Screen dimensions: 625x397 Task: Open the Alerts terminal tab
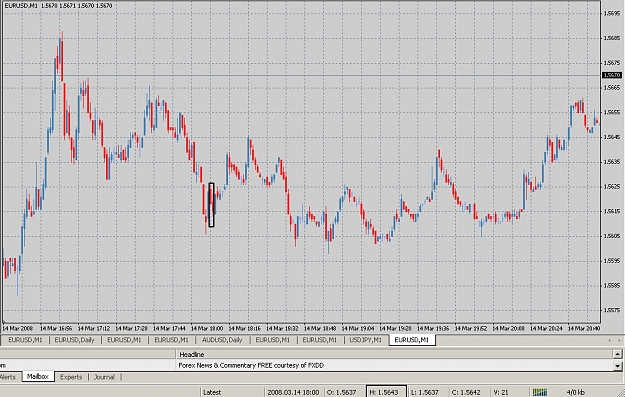(8, 377)
